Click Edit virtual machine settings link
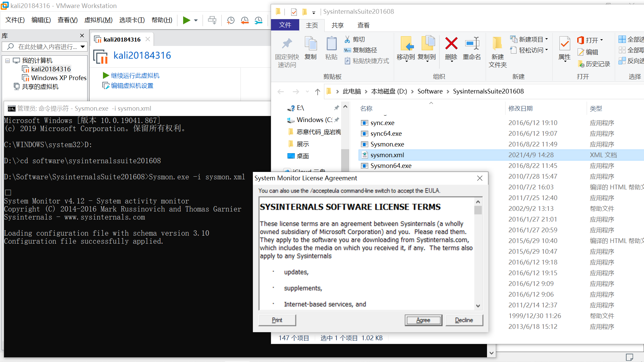The height and width of the screenshot is (362, 644). tap(132, 86)
